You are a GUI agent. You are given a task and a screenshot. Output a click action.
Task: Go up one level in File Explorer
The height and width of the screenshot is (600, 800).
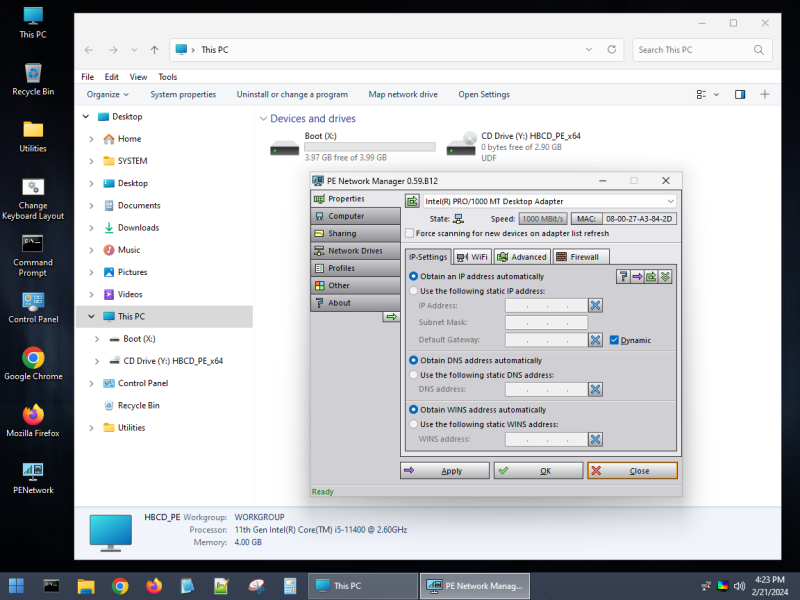coord(155,50)
